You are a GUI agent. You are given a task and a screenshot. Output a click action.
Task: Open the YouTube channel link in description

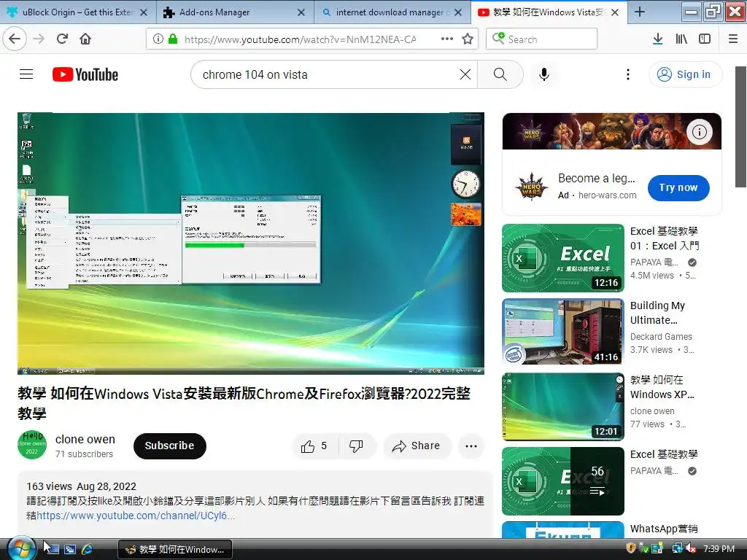tap(136, 516)
